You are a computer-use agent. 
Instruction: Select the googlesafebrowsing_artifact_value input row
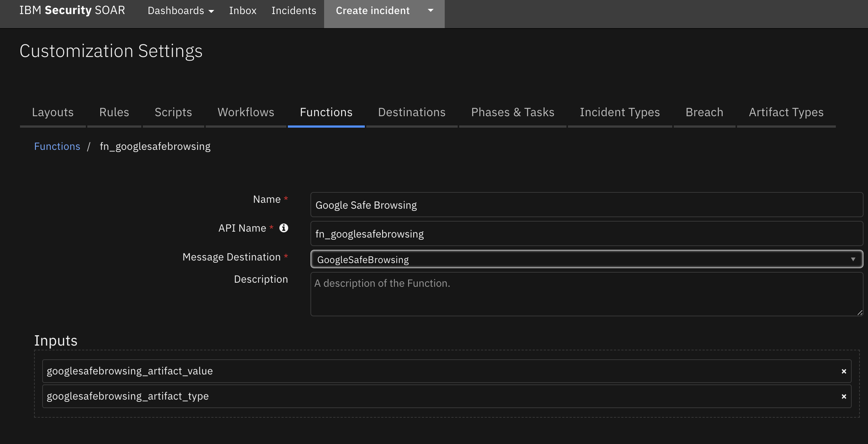pos(447,371)
